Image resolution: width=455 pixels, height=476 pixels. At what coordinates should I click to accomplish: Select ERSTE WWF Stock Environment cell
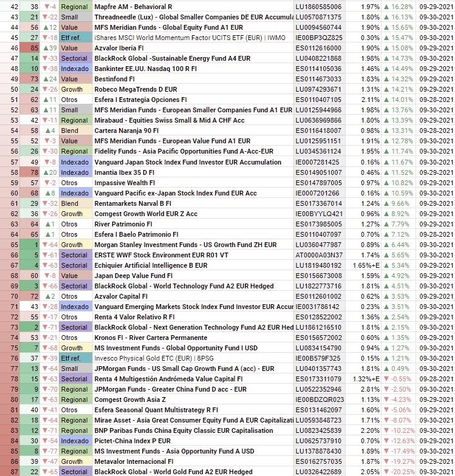coord(193,255)
